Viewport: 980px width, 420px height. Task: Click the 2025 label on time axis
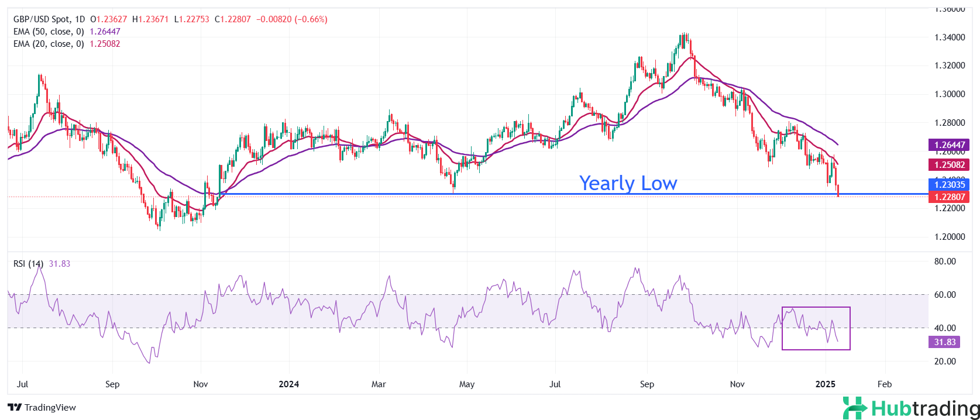(825, 384)
